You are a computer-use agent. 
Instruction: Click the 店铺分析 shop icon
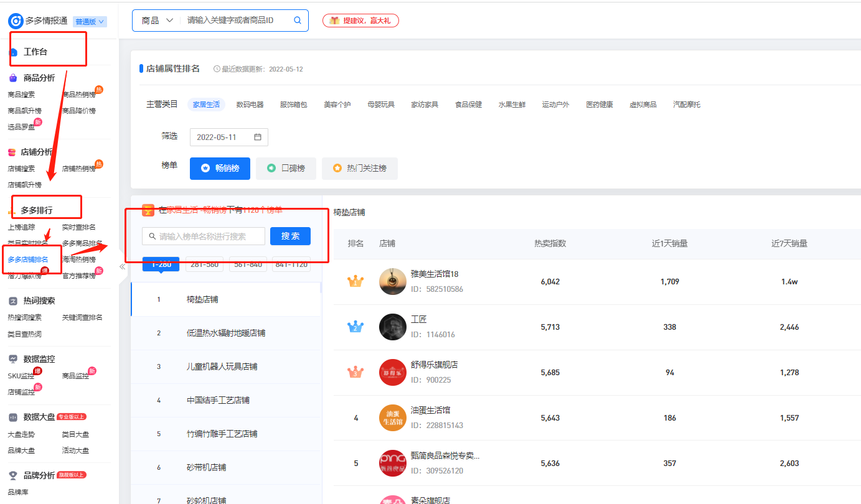click(x=12, y=152)
